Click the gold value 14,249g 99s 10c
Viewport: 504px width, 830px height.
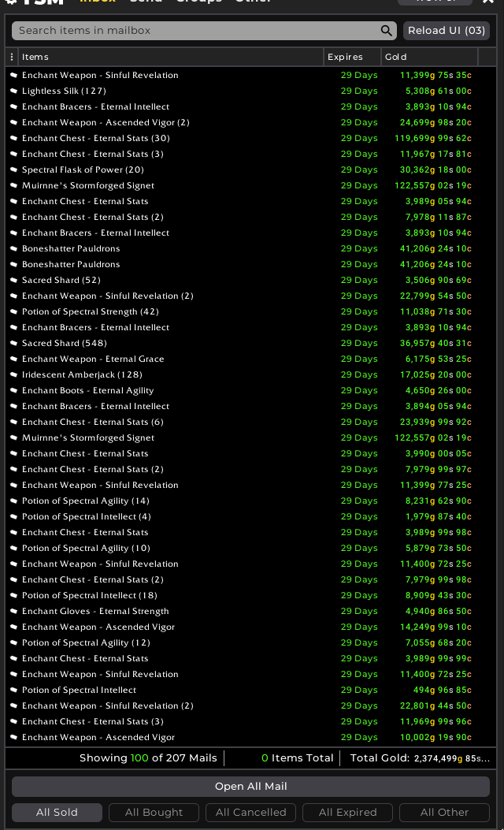coord(435,627)
